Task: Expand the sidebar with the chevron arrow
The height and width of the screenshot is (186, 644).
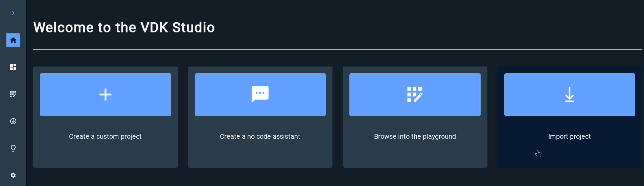Action: [x=13, y=13]
